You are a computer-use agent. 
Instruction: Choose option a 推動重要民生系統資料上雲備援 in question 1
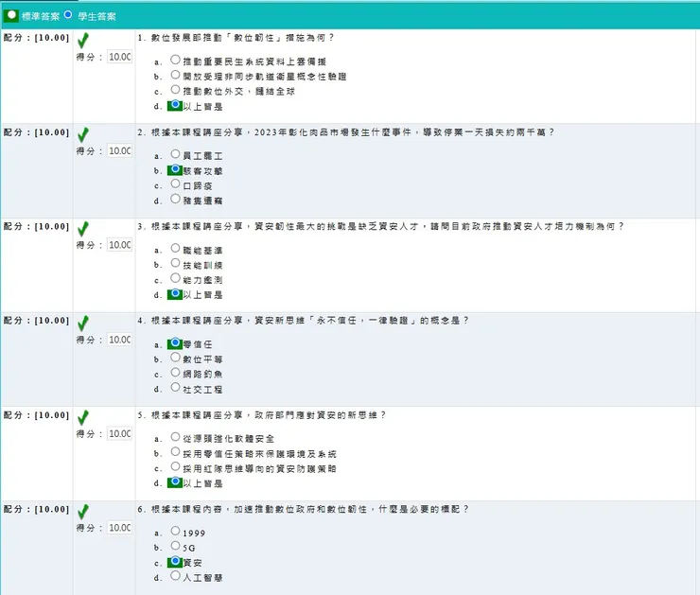(175, 60)
